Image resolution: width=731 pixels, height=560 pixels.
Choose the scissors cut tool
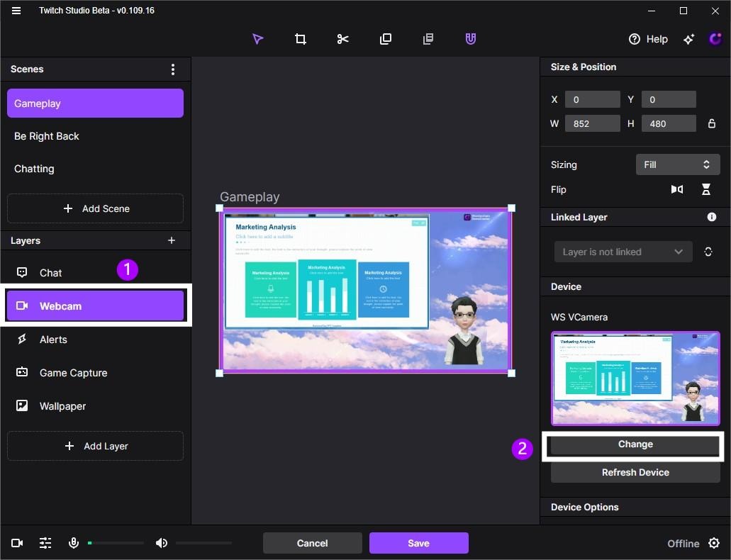tap(342, 39)
